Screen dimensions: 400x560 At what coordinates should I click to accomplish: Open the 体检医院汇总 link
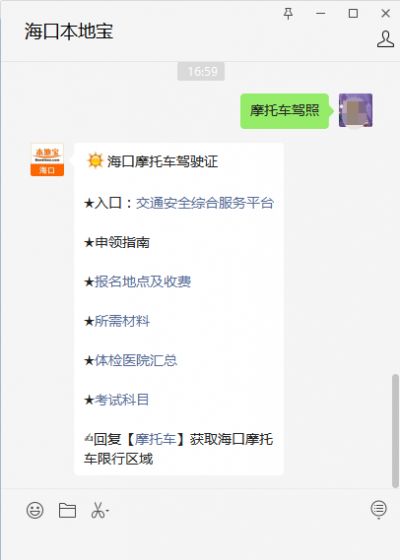[136, 360]
